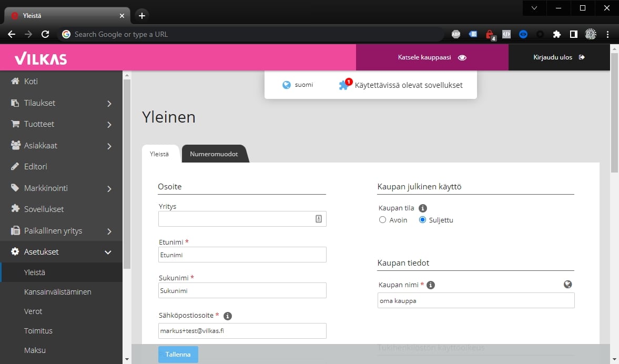
Task: Click the Asiakkaat customers icon
Action: (15, 145)
